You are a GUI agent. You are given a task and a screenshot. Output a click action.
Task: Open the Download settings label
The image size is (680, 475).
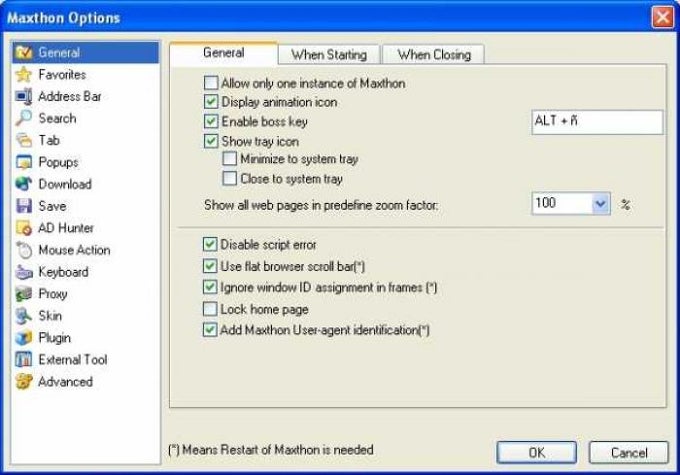tap(65, 184)
